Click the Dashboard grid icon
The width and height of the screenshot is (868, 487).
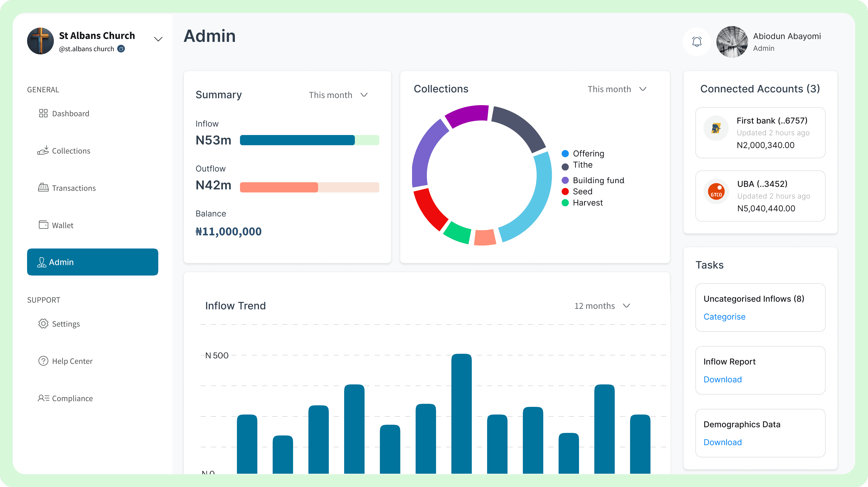pyautogui.click(x=43, y=113)
